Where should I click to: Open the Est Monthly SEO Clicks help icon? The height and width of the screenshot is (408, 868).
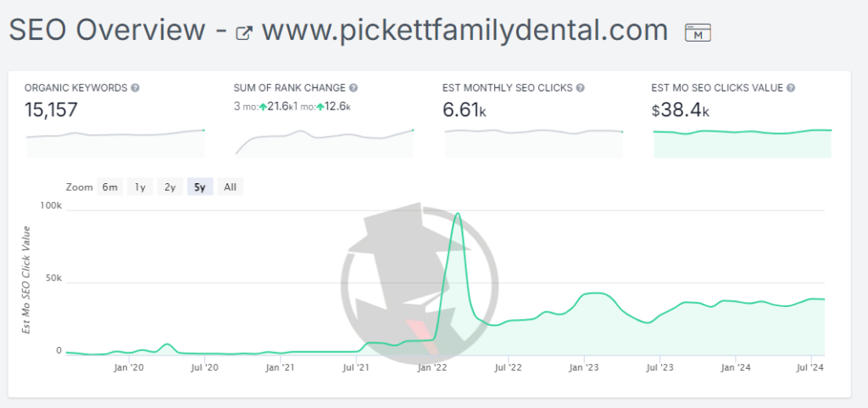point(581,87)
